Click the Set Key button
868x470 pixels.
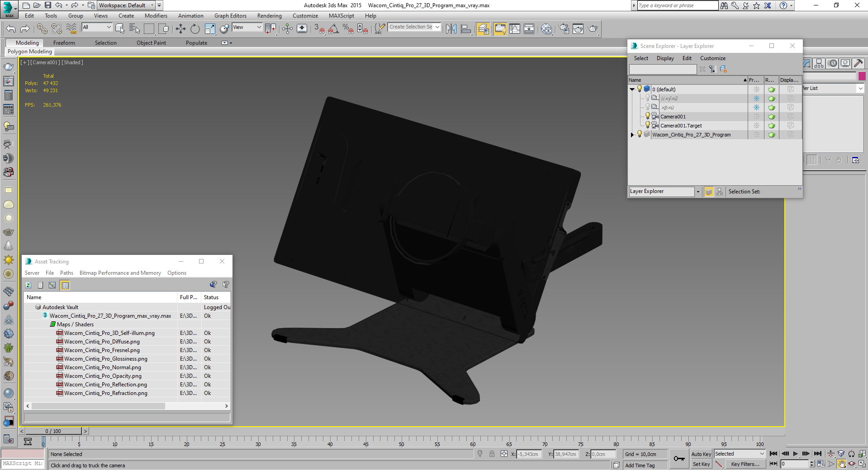coord(701,464)
